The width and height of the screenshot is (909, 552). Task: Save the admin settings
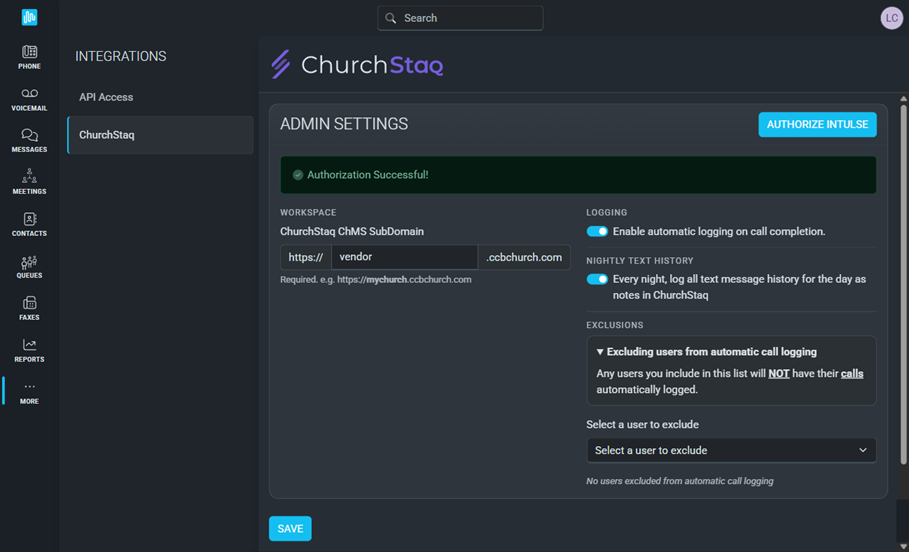(x=290, y=529)
